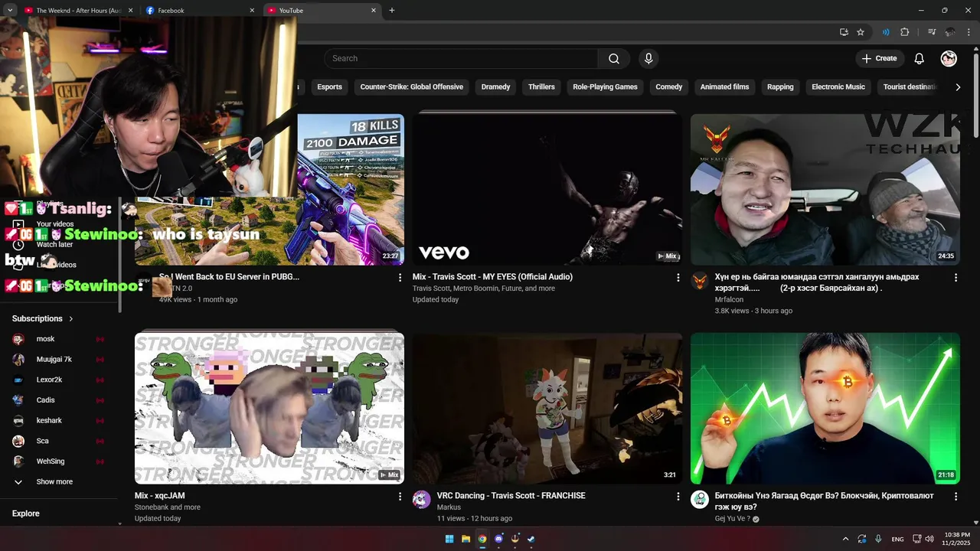Click the search magnifier button

614,59
